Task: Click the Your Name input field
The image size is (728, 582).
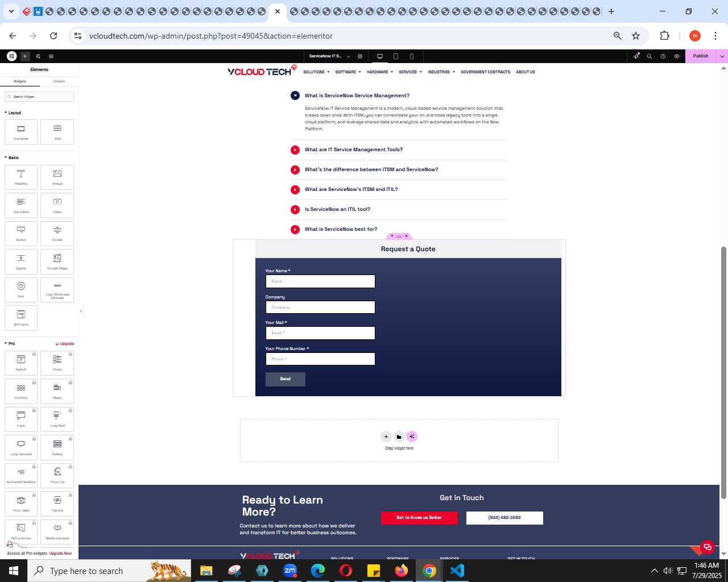Action: coord(320,281)
